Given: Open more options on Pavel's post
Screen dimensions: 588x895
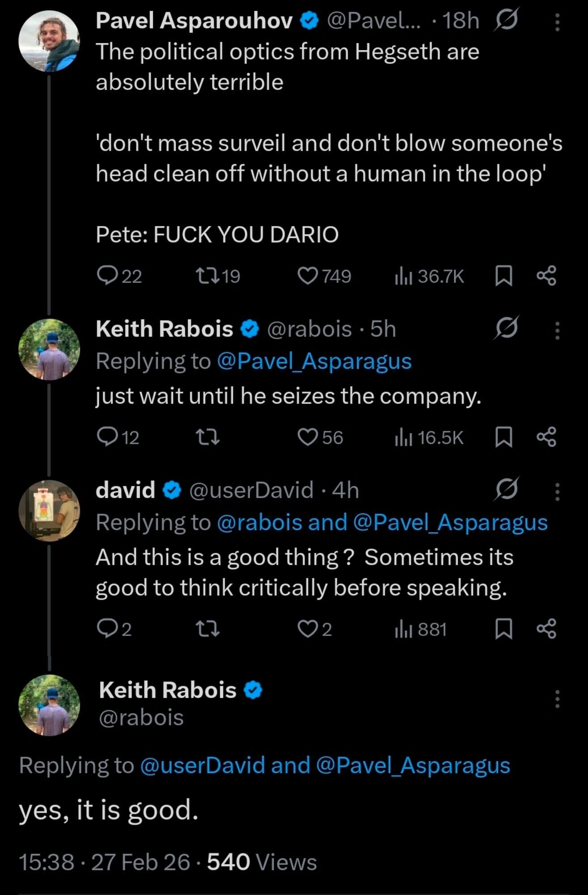Looking at the screenshot, I should click(x=557, y=22).
